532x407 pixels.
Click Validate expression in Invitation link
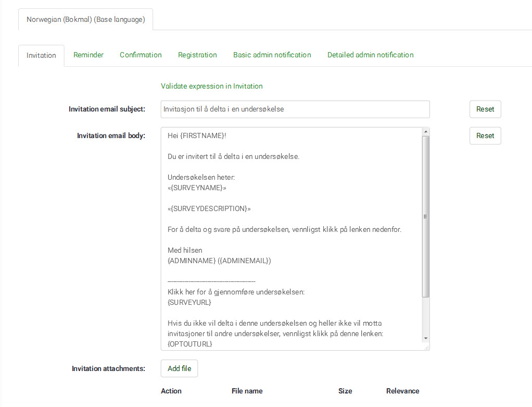click(x=212, y=86)
